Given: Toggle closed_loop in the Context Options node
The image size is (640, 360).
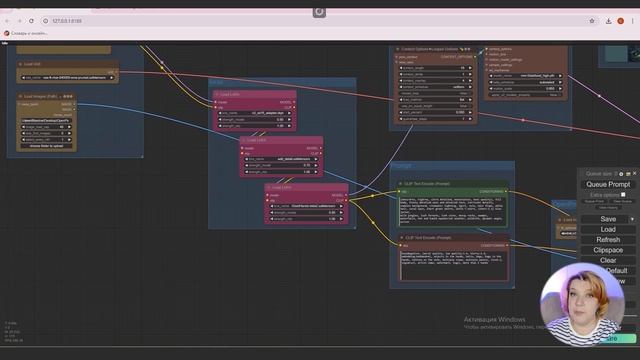Looking at the screenshot, I should coord(436,93).
